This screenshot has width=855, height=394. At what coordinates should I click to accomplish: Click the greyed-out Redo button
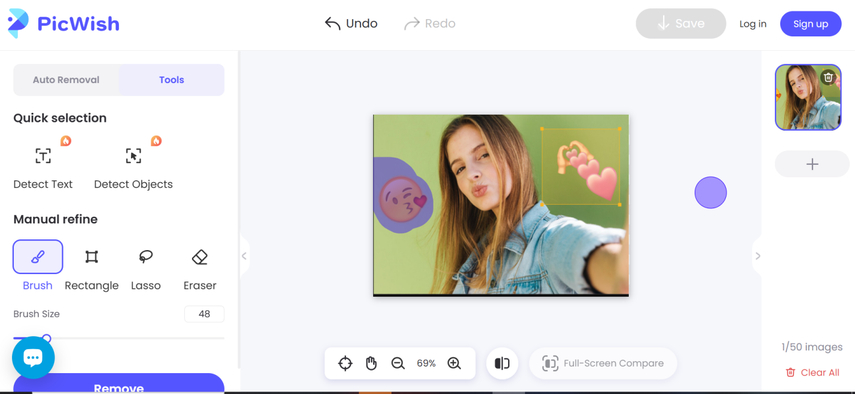click(x=430, y=23)
